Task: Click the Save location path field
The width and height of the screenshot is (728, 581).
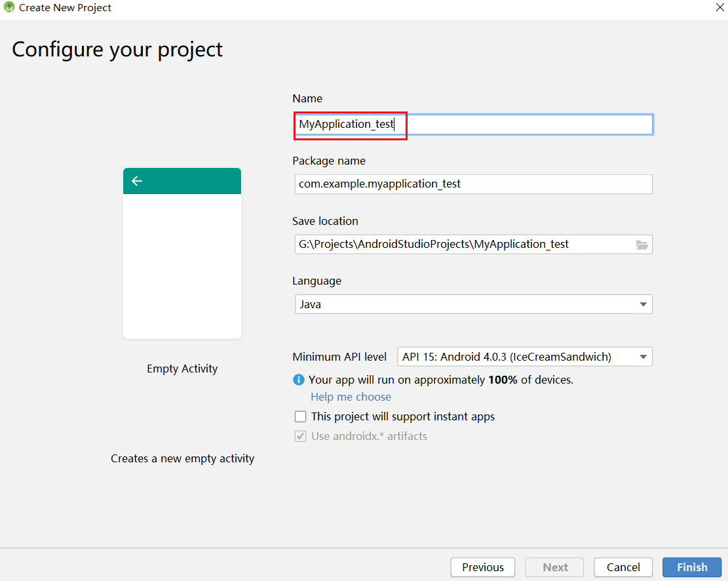Action: [x=465, y=245]
